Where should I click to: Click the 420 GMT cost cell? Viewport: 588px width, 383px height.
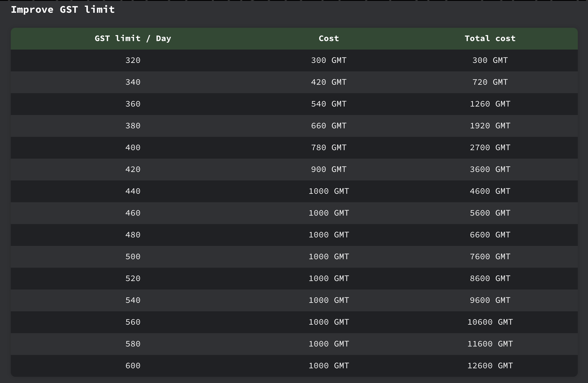[329, 82]
